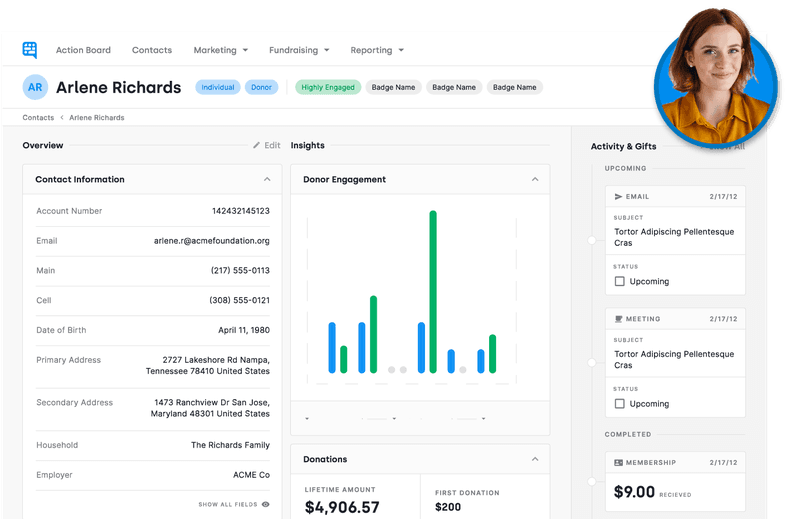
Task: Click the Membership card timeline dot
Action: 592,481
